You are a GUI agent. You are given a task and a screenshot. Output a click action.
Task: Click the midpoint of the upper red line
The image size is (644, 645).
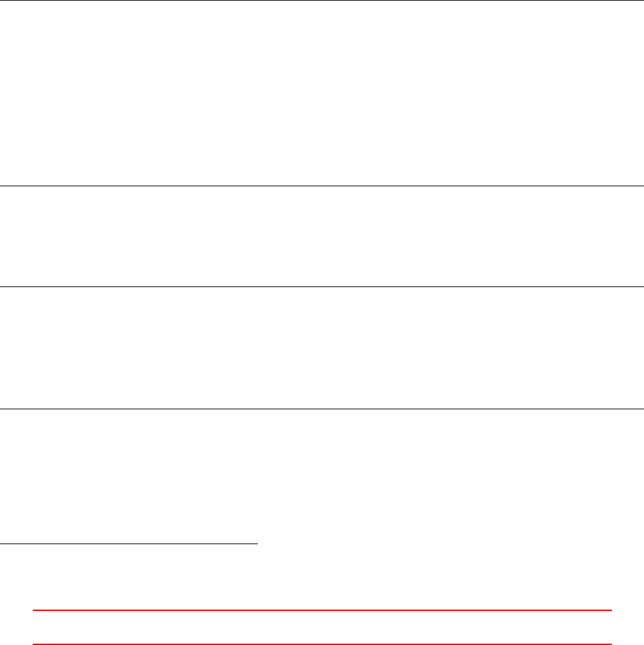tap(322, 610)
